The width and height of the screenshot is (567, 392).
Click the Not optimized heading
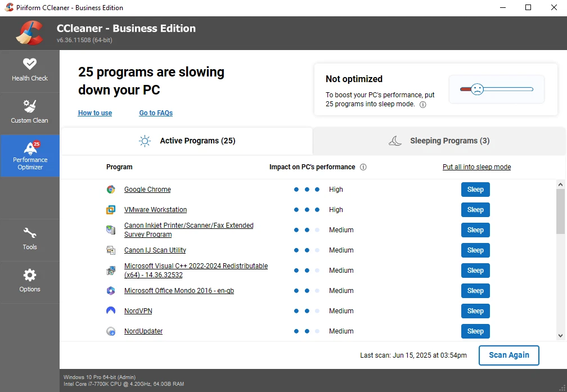tap(354, 79)
